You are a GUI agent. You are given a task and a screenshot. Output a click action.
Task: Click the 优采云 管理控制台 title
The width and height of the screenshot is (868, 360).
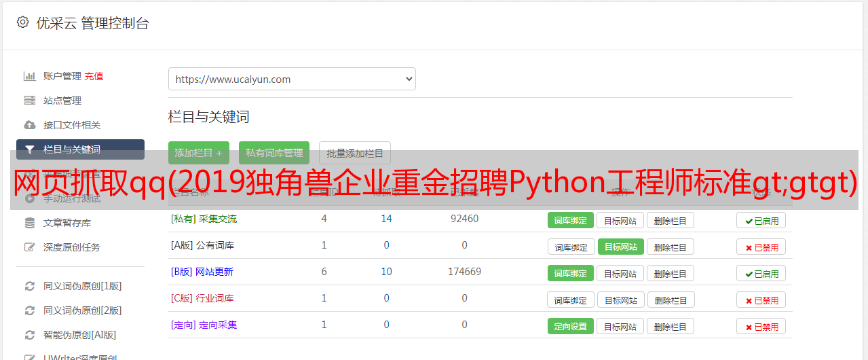[x=92, y=23]
